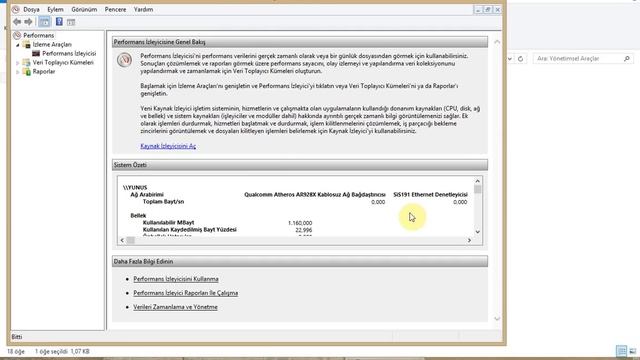Screen dimensions: 640x360
Task: Click the Toplam Bayt/sn row label
Action: click(163, 202)
